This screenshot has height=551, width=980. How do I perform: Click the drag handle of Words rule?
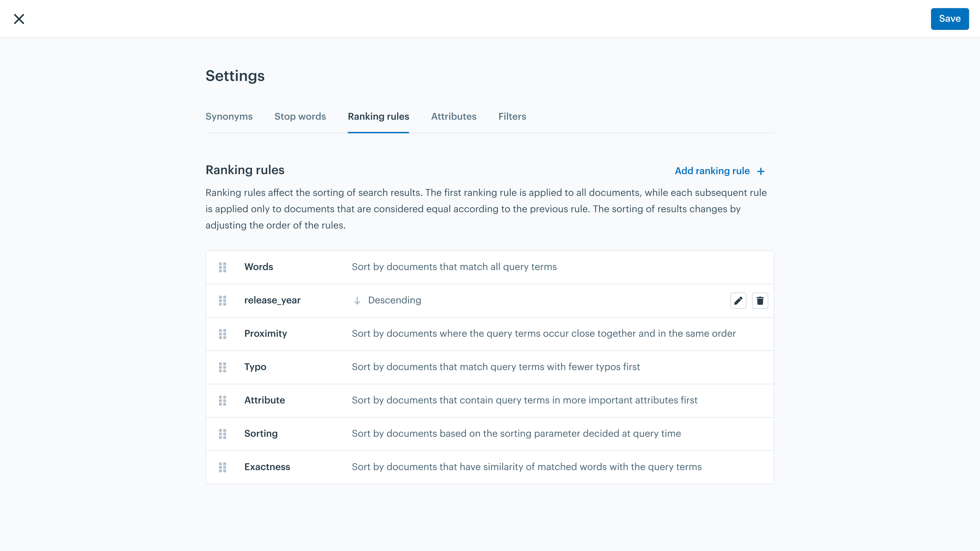222,267
